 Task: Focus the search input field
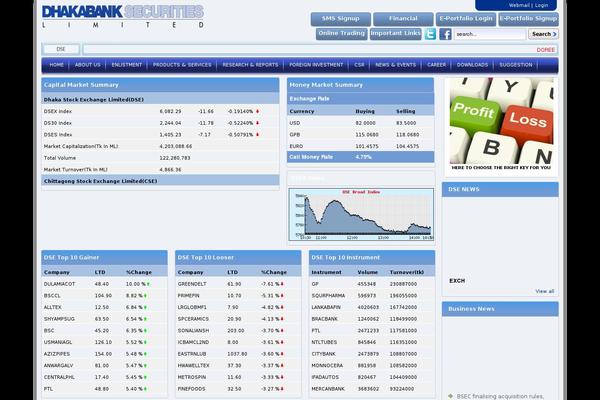coord(490,34)
